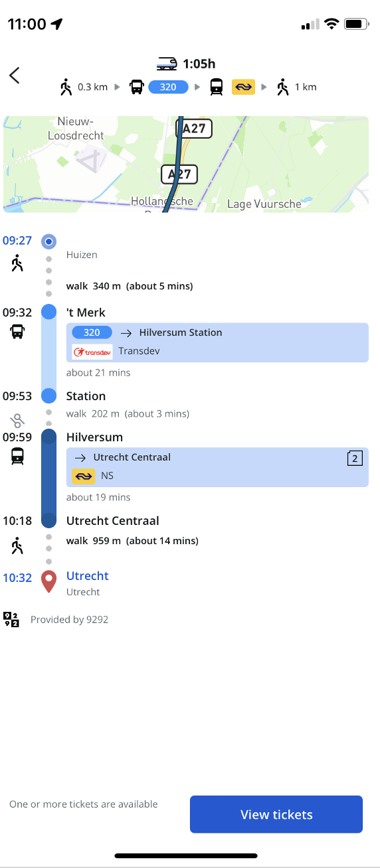380x868 pixels.
Task: Tap the red destination pin icon
Action: tap(48, 581)
